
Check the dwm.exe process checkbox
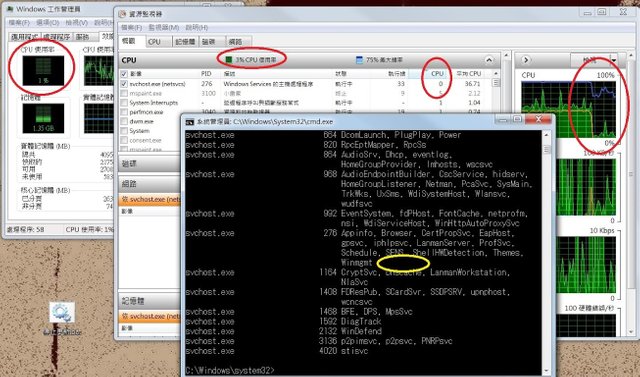coord(124,122)
